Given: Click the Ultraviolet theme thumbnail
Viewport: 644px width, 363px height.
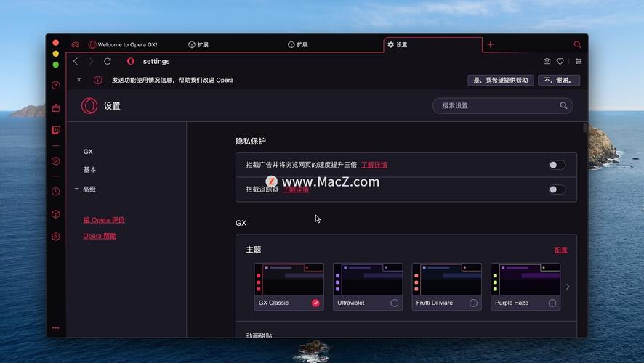Looking at the screenshot, I should (x=368, y=280).
